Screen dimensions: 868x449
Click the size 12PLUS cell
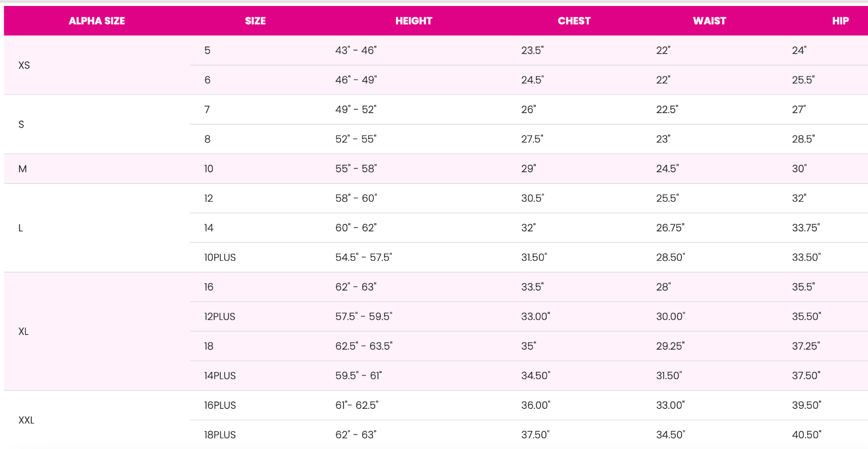(220, 317)
